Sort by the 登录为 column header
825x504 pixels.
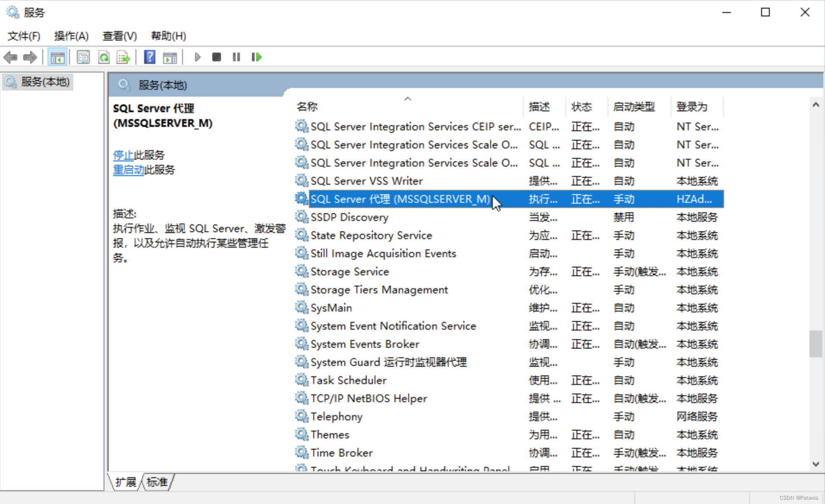697,107
